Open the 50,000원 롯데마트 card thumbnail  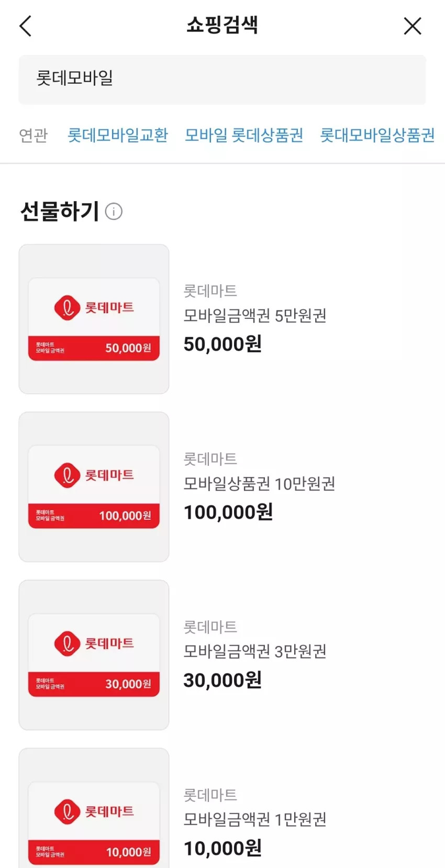(x=94, y=319)
